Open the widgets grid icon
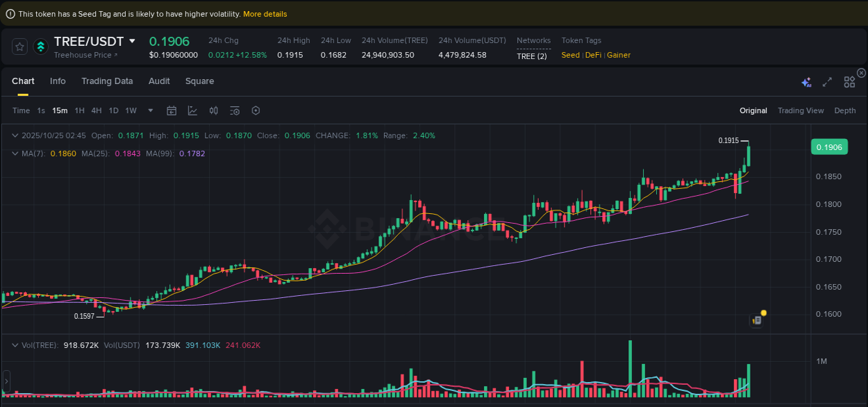Screen dimensions: 868x407 coord(849,81)
